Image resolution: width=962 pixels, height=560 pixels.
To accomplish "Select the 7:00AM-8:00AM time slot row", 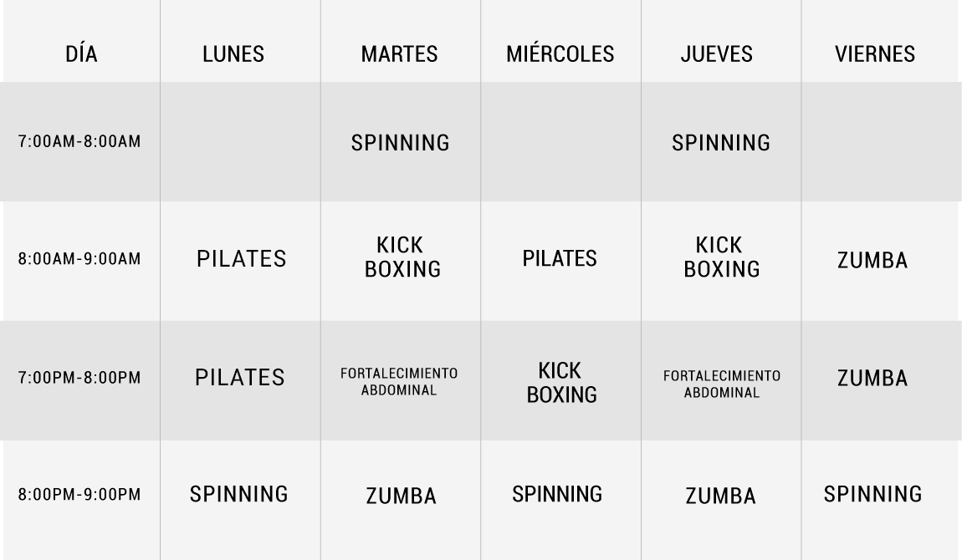I will [x=481, y=141].
